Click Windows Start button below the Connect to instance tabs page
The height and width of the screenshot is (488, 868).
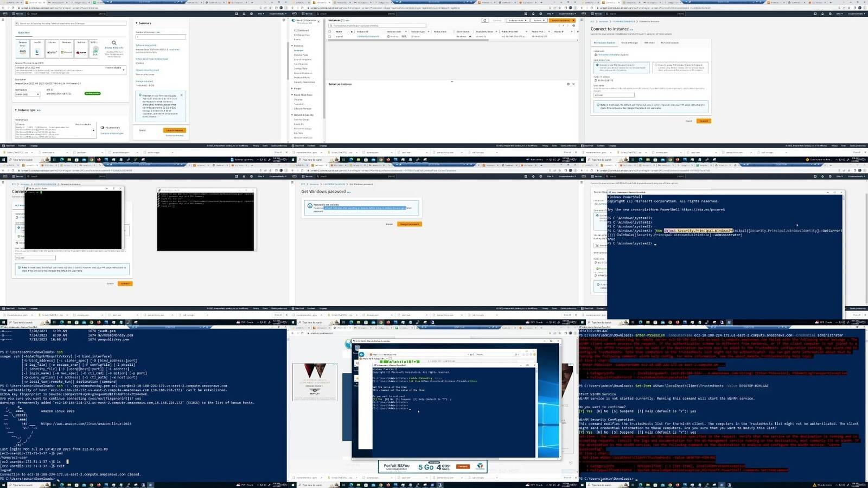pyautogui.click(x=583, y=160)
